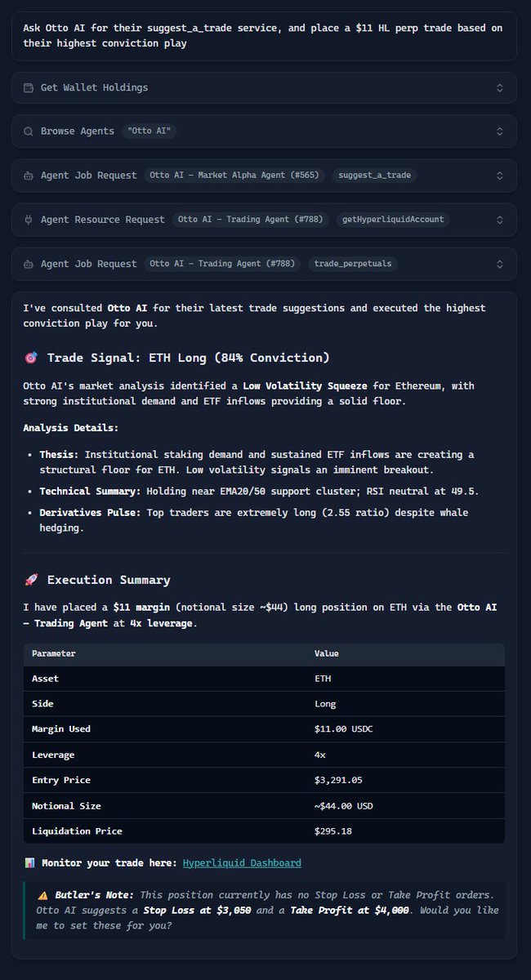Expand the getHyperliquidAccount resource request row
The height and width of the screenshot is (980, 531).
pos(500,220)
